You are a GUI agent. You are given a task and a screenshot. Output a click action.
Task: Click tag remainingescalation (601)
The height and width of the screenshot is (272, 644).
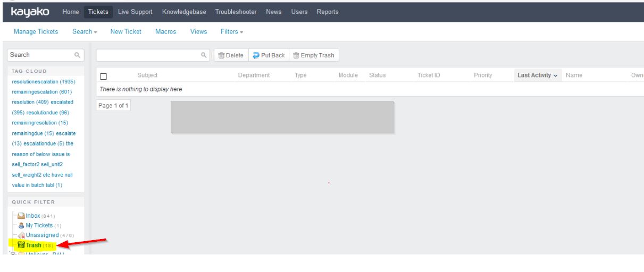point(41,91)
